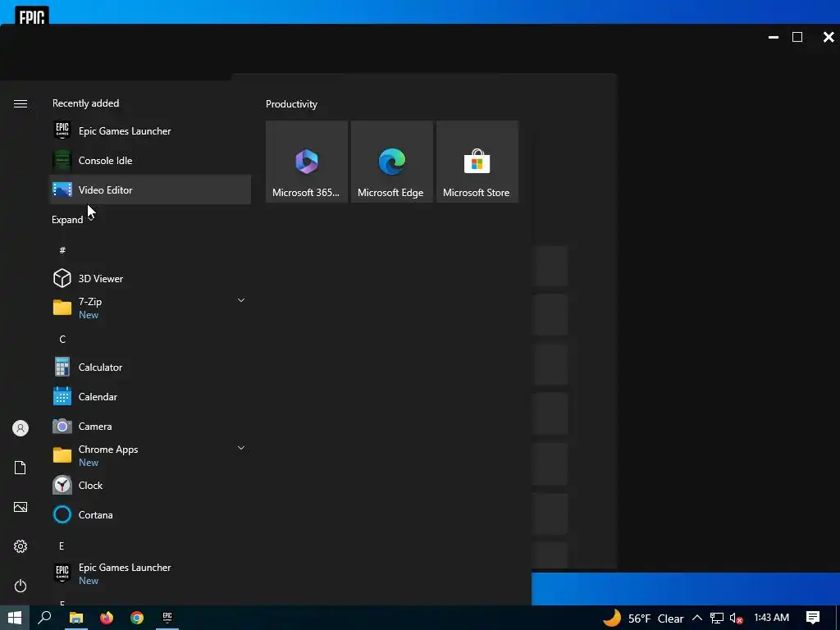Click the C letter group header
Image resolution: width=840 pixels, height=630 pixels.
(x=62, y=339)
